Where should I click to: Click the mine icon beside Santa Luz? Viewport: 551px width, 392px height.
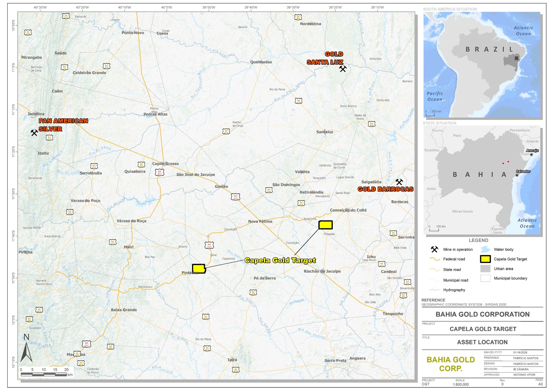point(343,69)
